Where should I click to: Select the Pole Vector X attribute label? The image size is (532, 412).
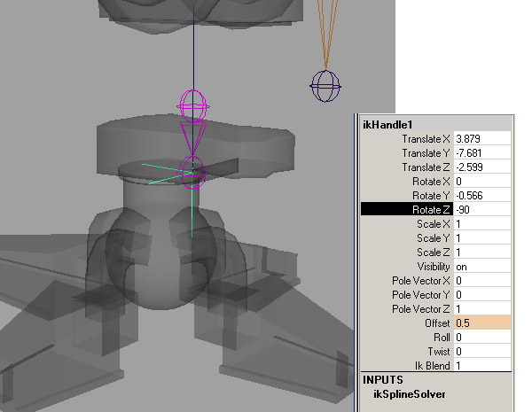click(x=420, y=281)
